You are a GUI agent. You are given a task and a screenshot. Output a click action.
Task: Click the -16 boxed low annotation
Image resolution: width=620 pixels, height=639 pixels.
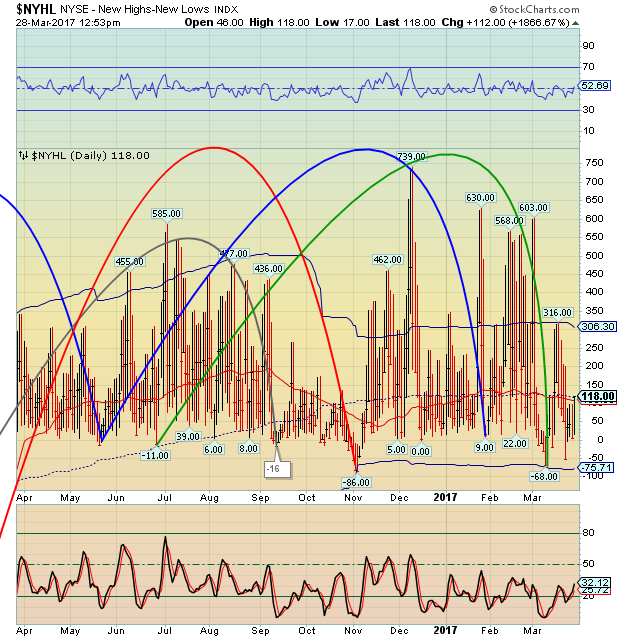(272, 468)
